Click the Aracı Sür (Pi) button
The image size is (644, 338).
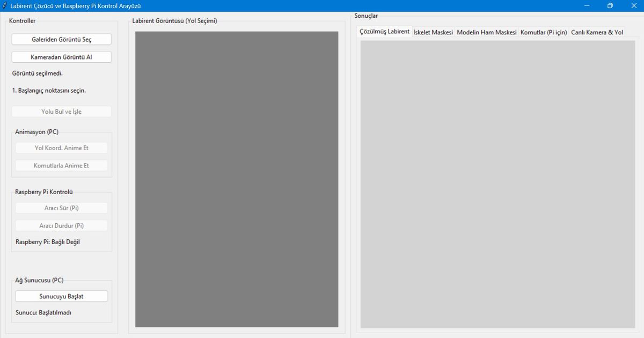[x=62, y=208]
